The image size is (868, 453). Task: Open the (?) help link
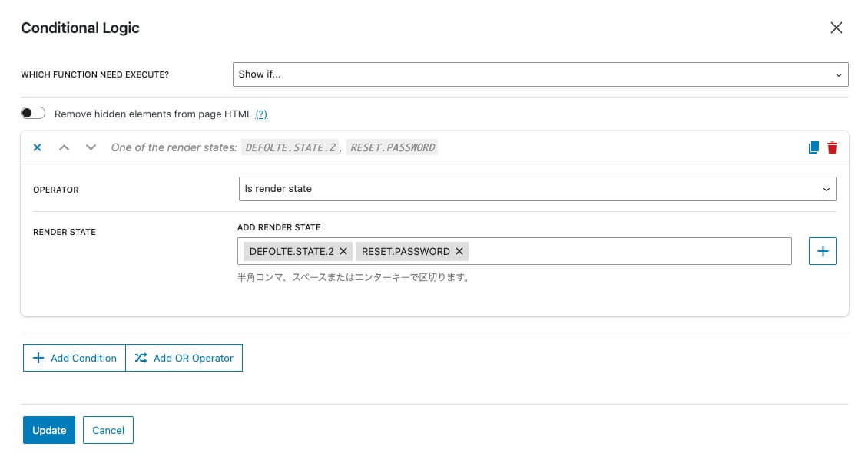tap(261, 114)
